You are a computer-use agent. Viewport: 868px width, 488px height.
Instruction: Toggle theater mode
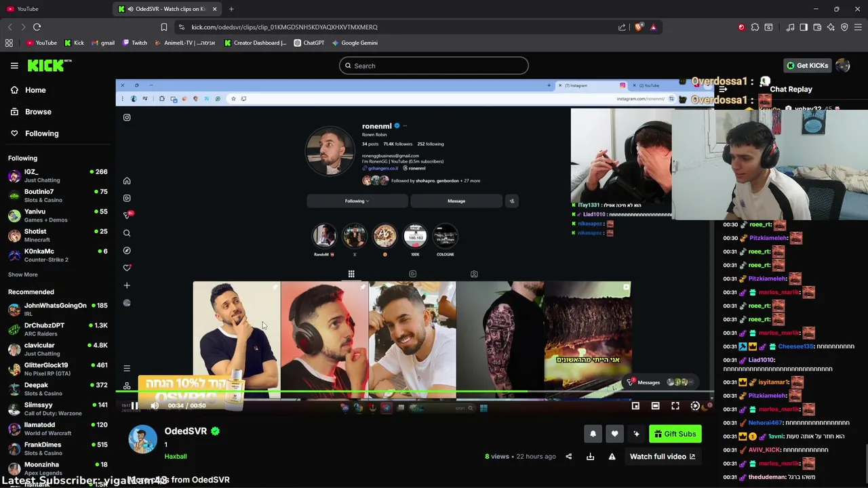655,406
